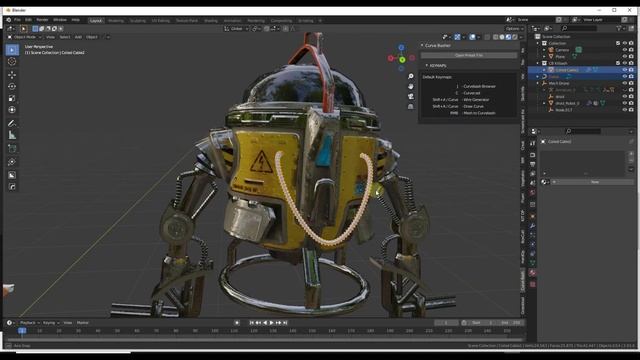The height and width of the screenshot is (360, 640).
Task: Hide Plane using its eye icon
Action: click(x=624, y=57)
